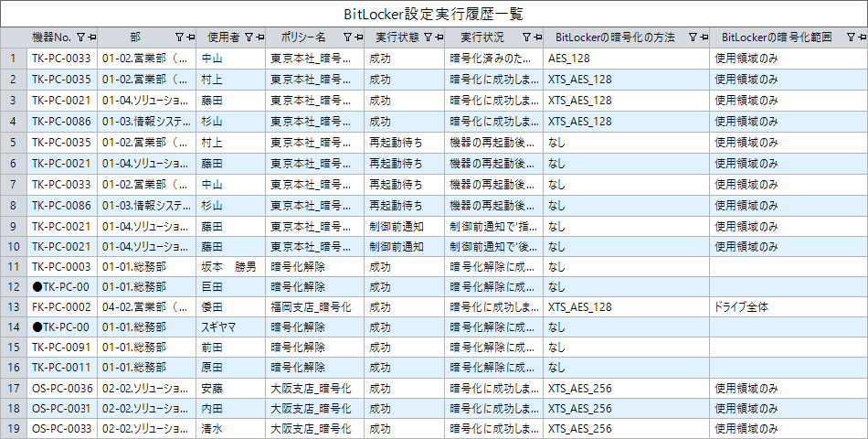The image size is (868, 439).
Task: Click the 暗号化済みのた... status cell
Action: pos(493,59)
